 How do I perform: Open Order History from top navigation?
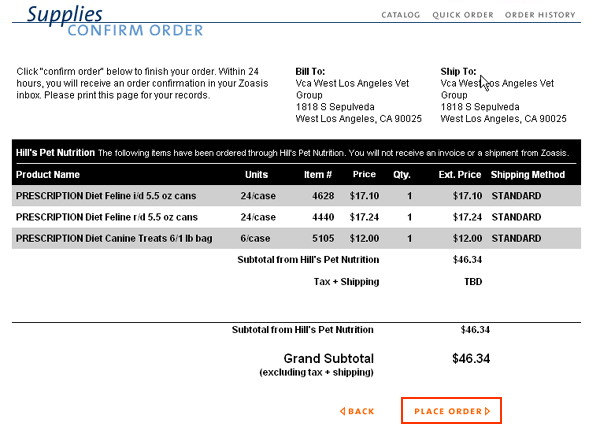540,15
